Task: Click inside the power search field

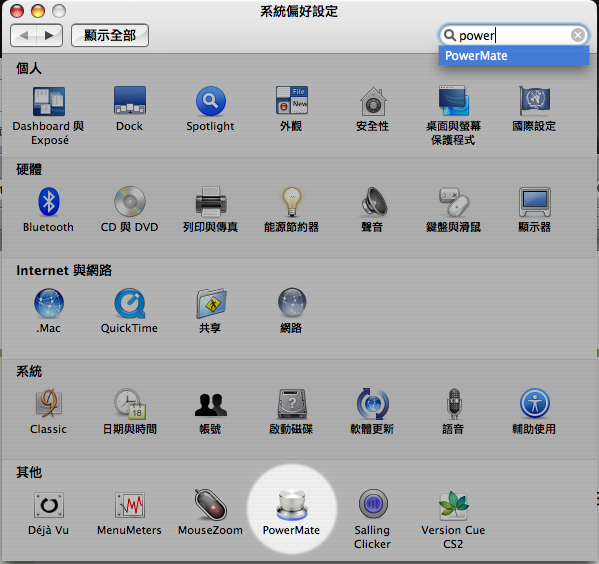Action: pyautogui.click(x=514, y=35)
